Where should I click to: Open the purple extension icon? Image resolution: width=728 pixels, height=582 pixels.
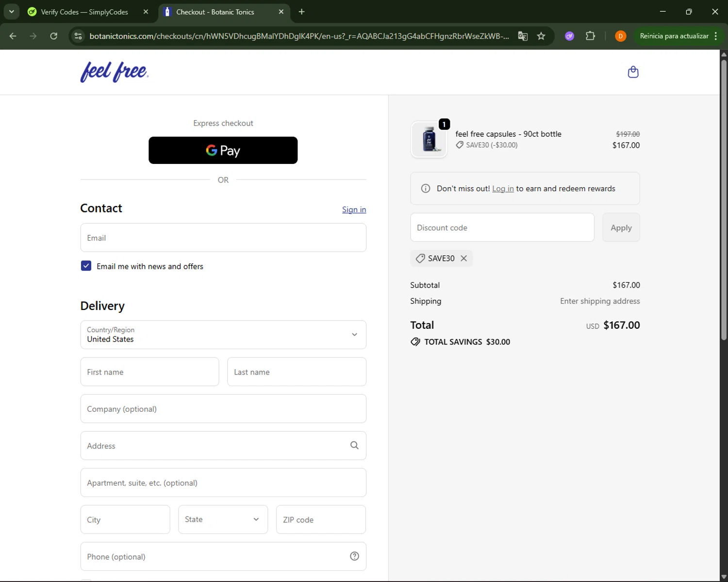[x=570, y=36]
